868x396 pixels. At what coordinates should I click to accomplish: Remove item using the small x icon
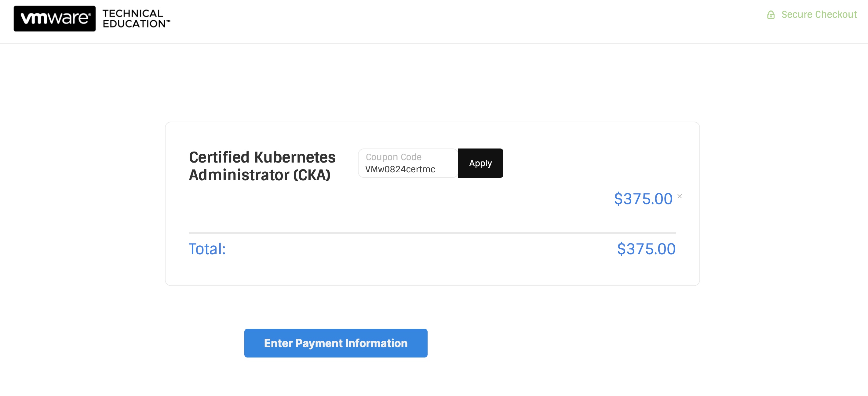(x=680, y=196)
